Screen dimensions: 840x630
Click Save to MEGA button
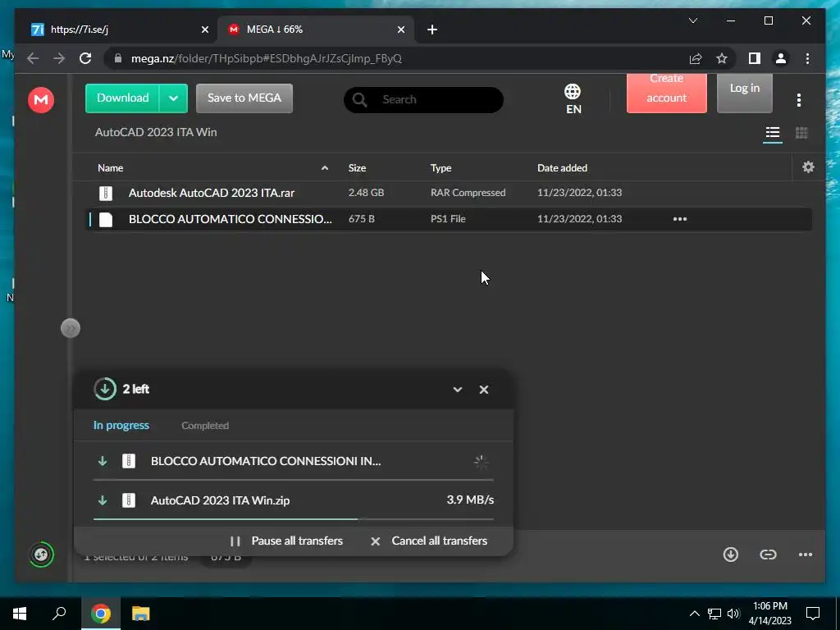point(244,98)
